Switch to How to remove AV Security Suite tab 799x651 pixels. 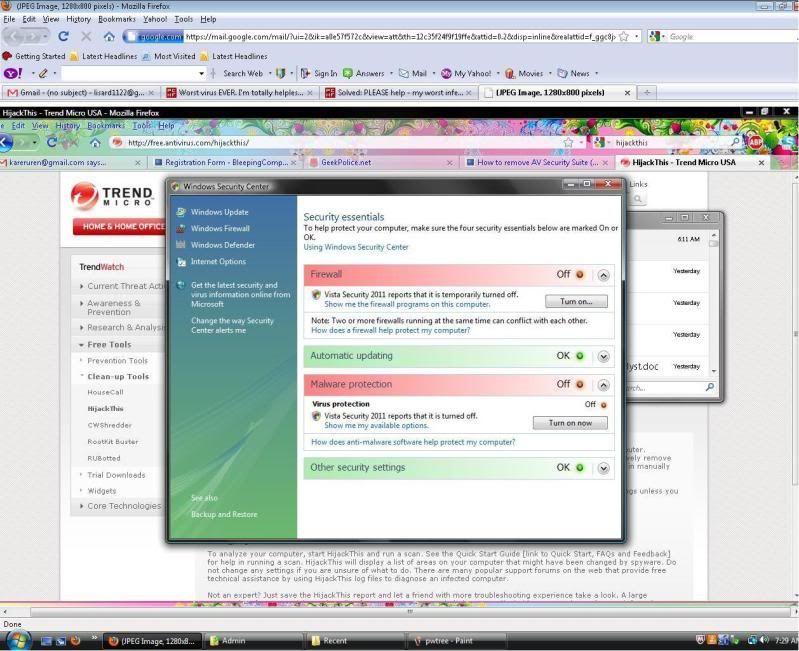coord(537,162)
